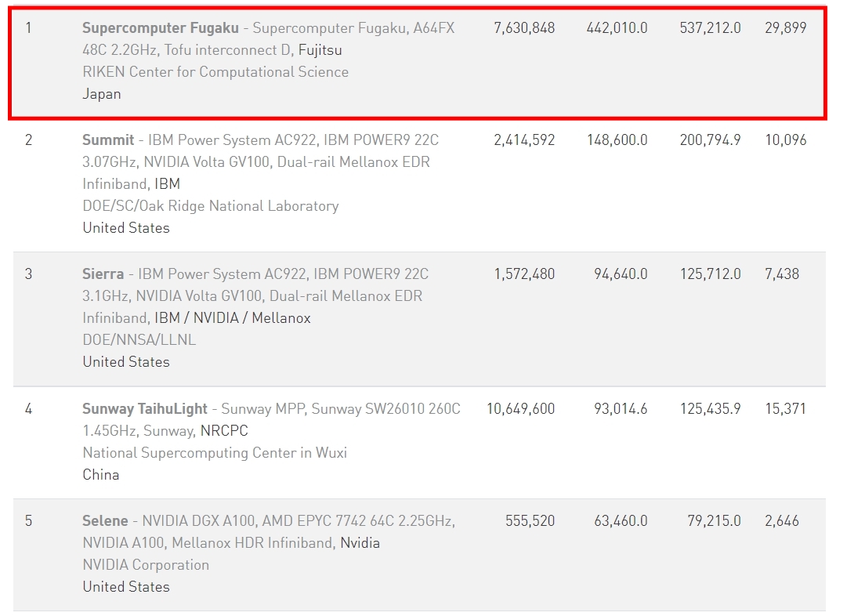847x616 pixels.
Task: Open the Summit system link
Action: point(108,140)
